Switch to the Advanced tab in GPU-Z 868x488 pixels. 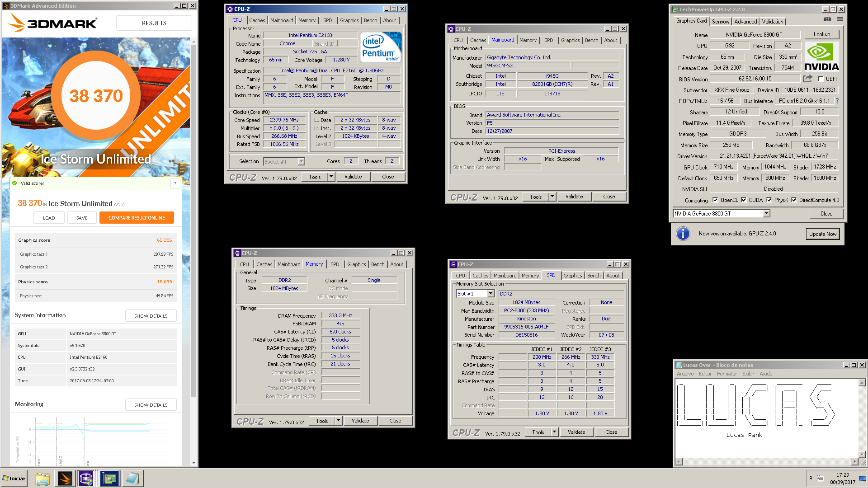point(745,21)
